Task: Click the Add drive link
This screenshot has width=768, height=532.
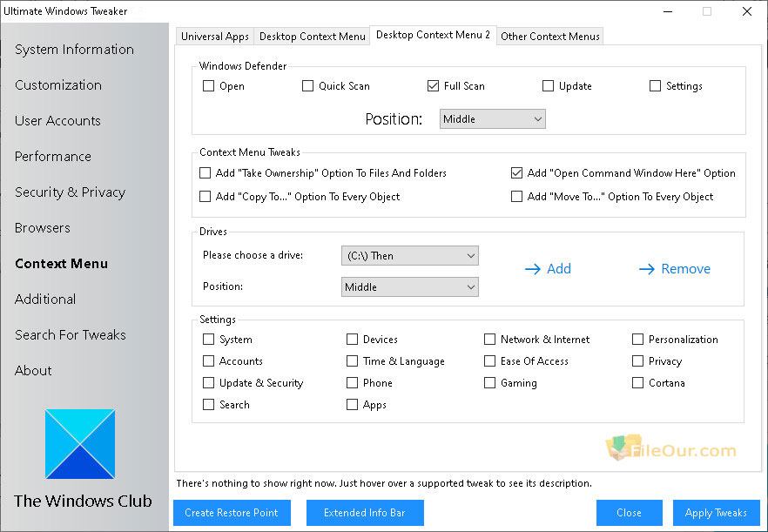Action: click(x=559, y=269)
